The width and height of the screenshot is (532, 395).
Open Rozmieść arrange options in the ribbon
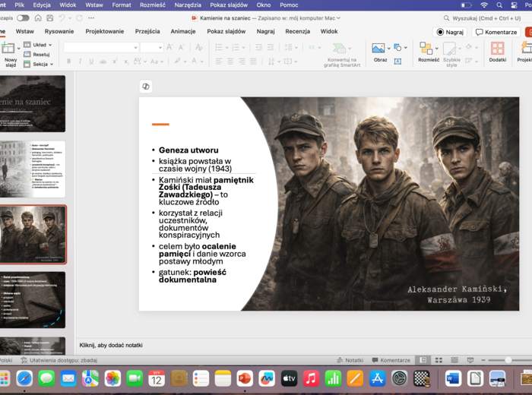pos(428,51)
